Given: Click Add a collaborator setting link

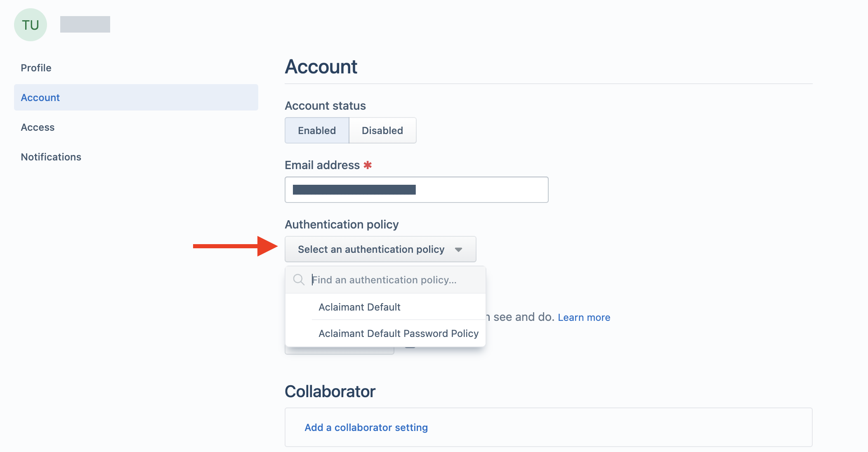Looking at the screenshot, I should (366, 427).
